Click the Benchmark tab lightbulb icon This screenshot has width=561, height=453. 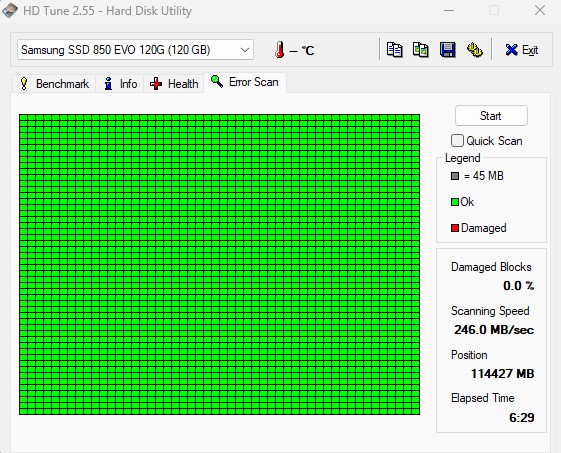point(24,84)
